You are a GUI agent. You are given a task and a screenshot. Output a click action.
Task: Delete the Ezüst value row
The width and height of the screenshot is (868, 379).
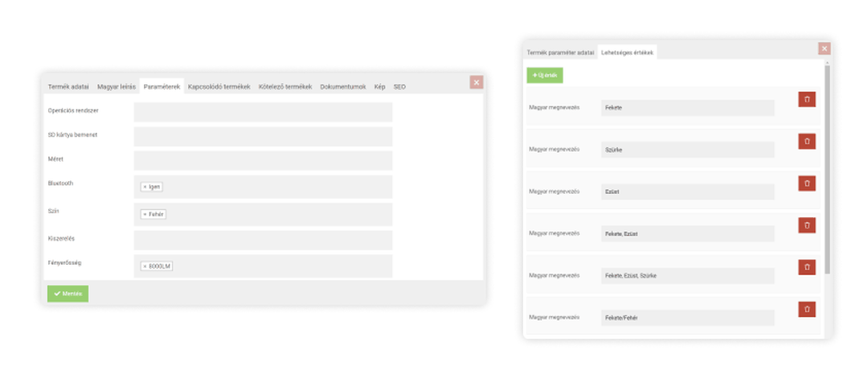[x=807, y=183]
